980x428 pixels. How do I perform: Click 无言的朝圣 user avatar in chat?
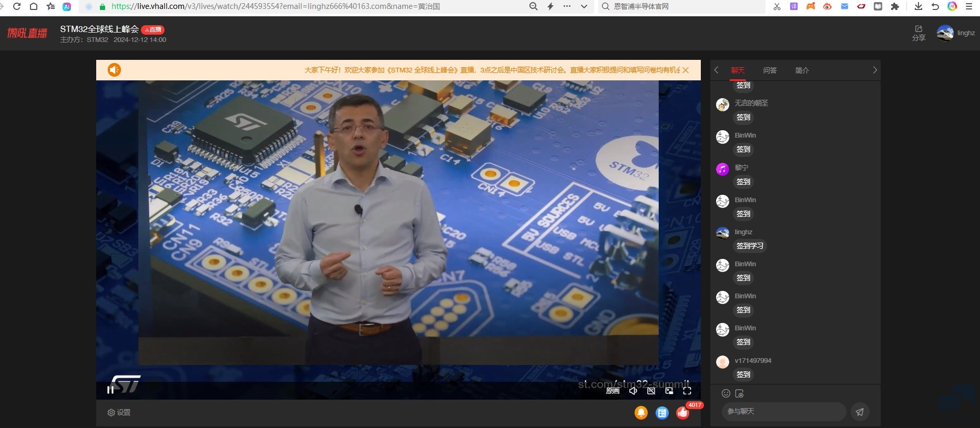point(722,105)
